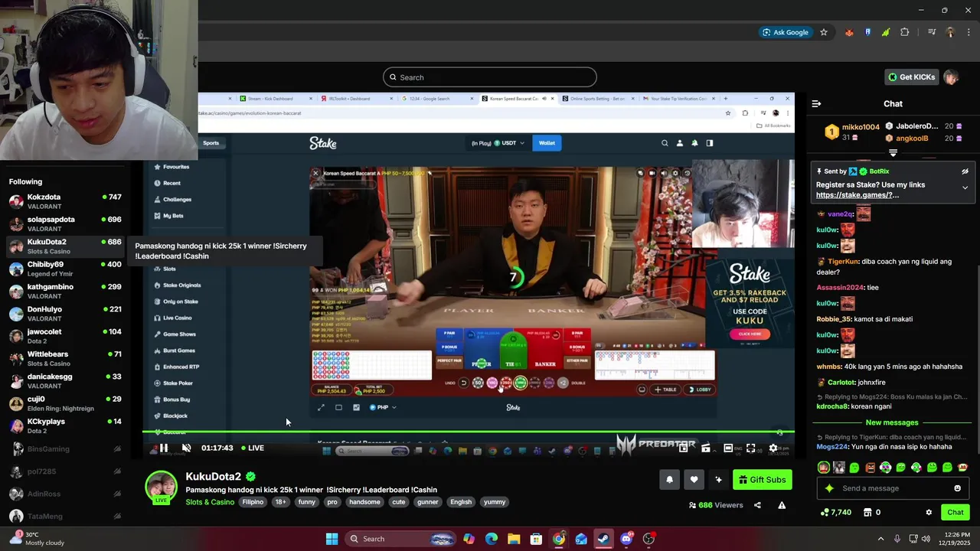
Task: Enter fullscreen mode in player
Action: [751, 448]
